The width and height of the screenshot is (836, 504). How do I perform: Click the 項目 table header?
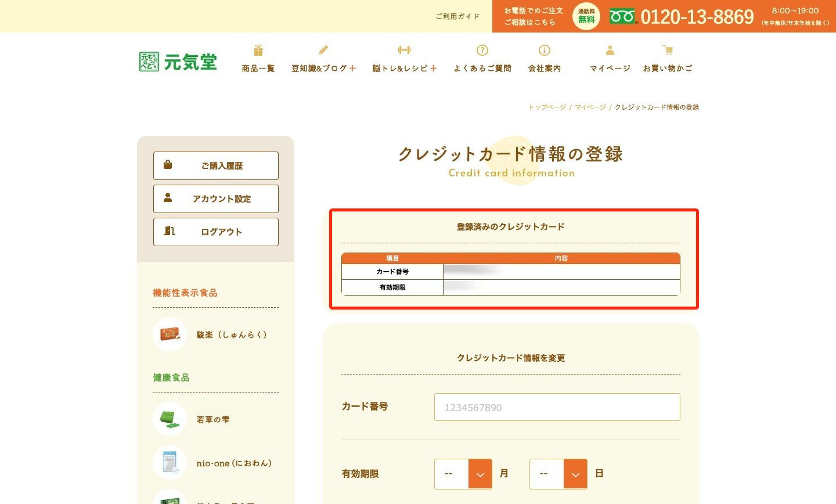pyautogui.click(x=392, y=258)
